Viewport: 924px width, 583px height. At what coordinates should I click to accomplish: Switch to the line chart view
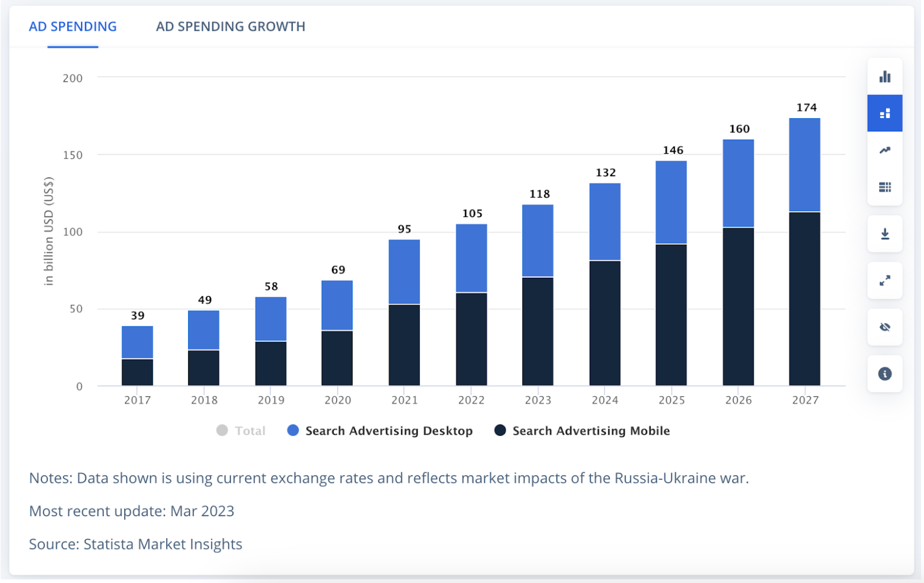[884, 150]
